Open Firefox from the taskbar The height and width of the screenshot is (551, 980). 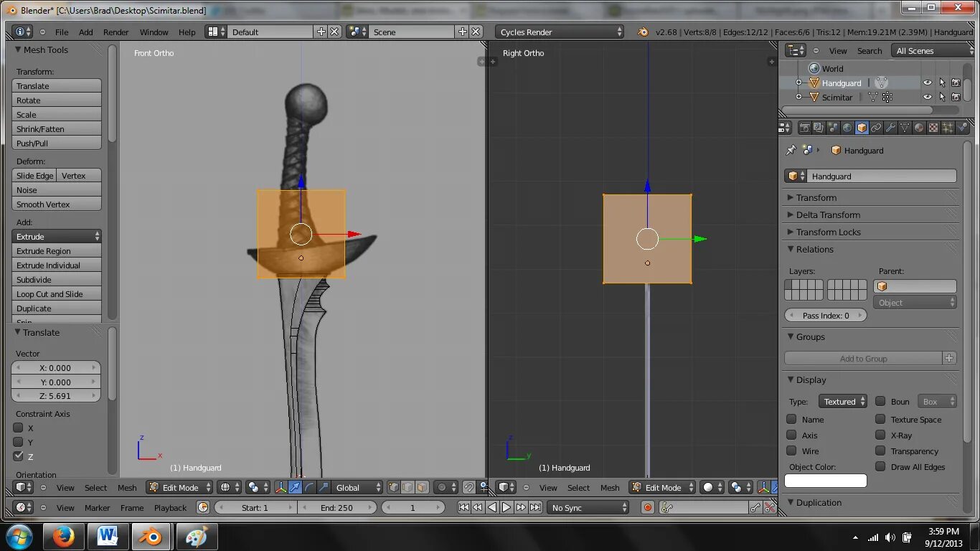coord(64,536)
